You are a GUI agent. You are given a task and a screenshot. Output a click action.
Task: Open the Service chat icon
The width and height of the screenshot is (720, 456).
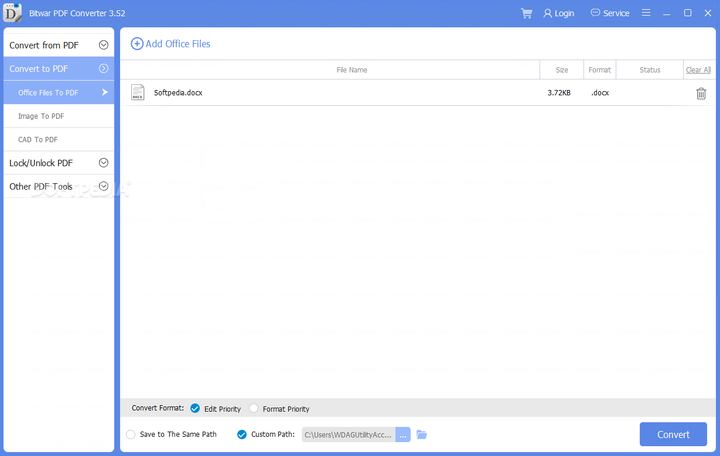595,13
